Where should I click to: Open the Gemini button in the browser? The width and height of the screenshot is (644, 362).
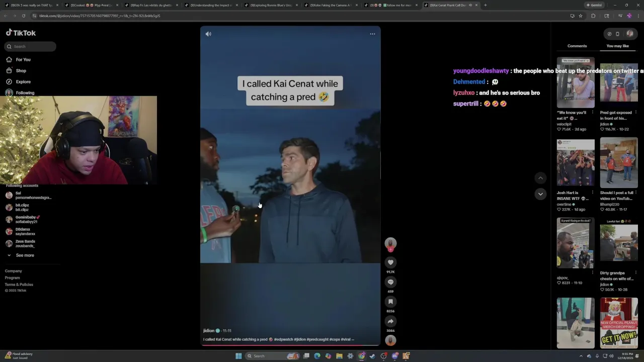pyautogui.click(x=594, y=5)
